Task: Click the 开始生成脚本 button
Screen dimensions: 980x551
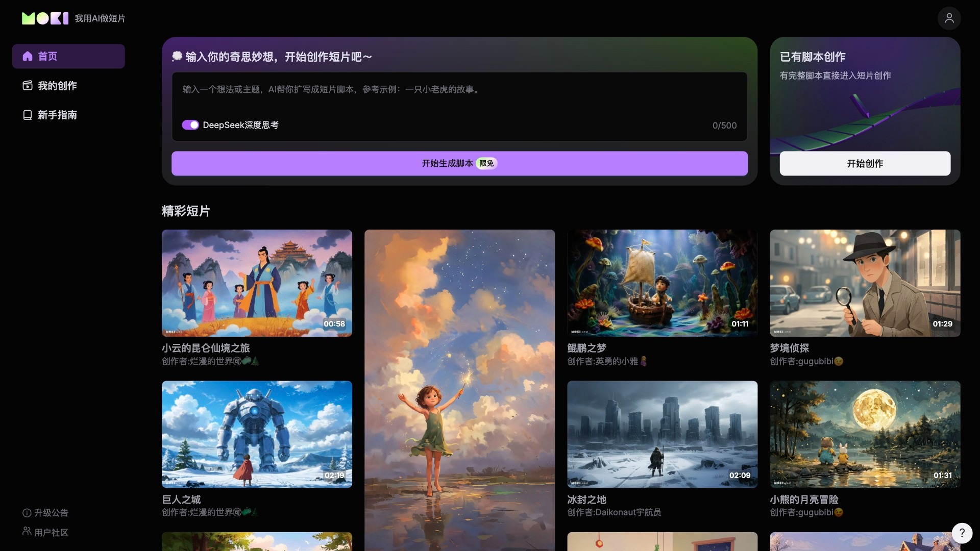Action: click(x=459, y=163)
